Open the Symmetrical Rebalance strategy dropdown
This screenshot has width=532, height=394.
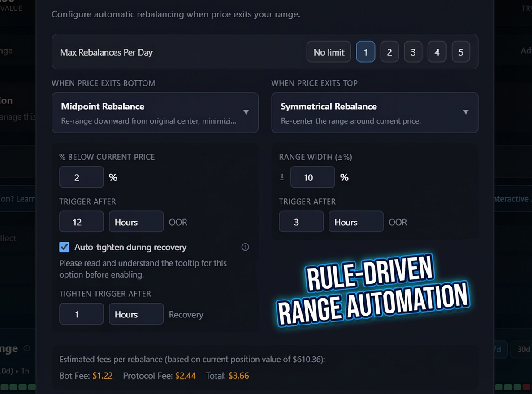pos(375,112)
